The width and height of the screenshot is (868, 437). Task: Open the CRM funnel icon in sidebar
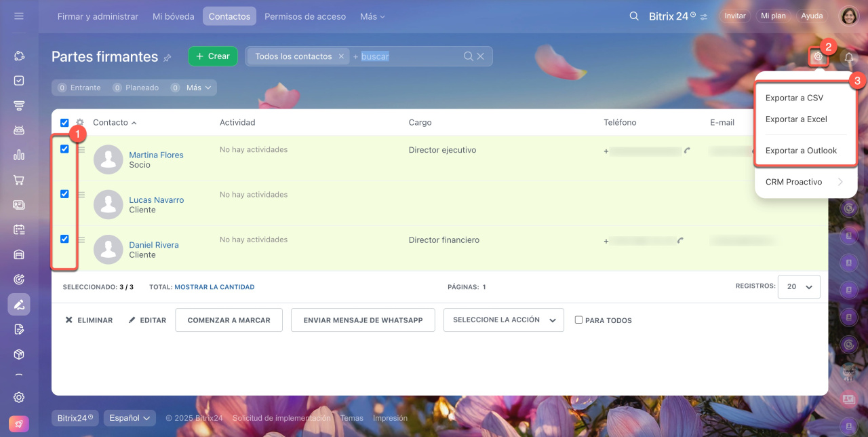click(19, 105)
